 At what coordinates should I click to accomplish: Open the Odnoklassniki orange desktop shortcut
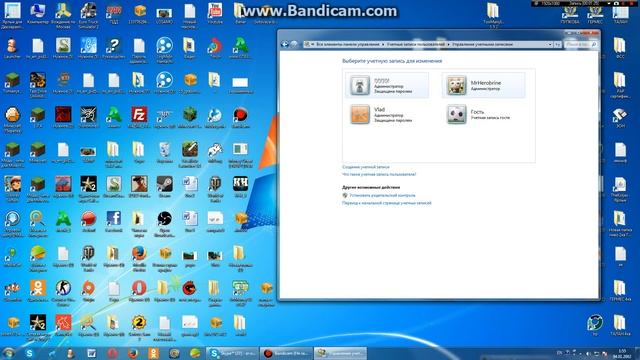click(38, 291)
